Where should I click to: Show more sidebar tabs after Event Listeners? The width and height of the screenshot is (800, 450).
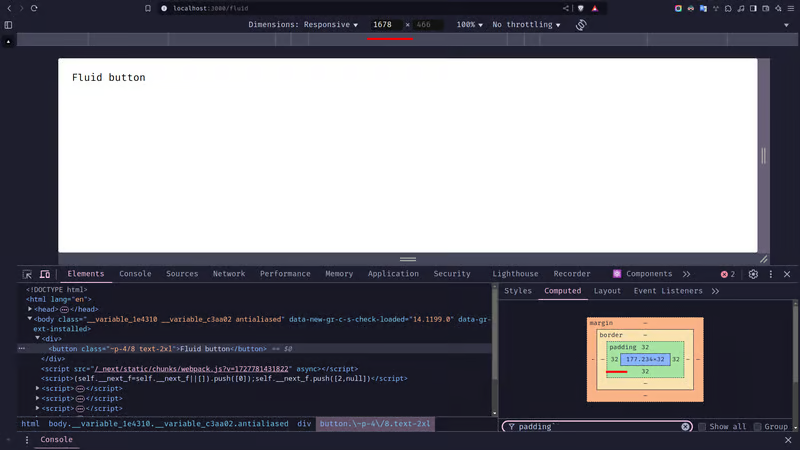tap(715, 291)
